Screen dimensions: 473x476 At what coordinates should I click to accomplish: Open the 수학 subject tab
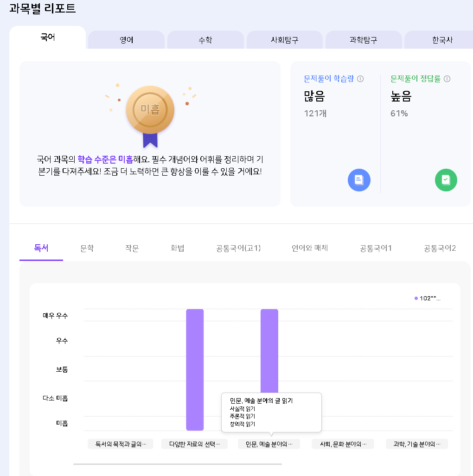pyautogui.click(x=205, y=40)
